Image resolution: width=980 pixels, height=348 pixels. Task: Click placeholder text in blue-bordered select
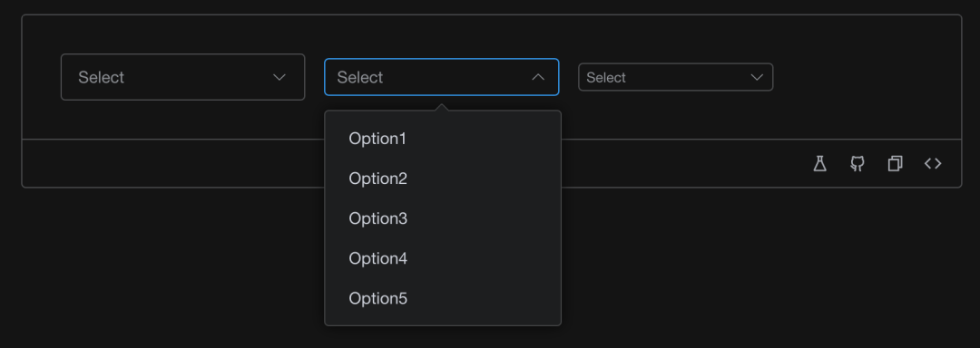pyautogui.click(x=360, y=77)
